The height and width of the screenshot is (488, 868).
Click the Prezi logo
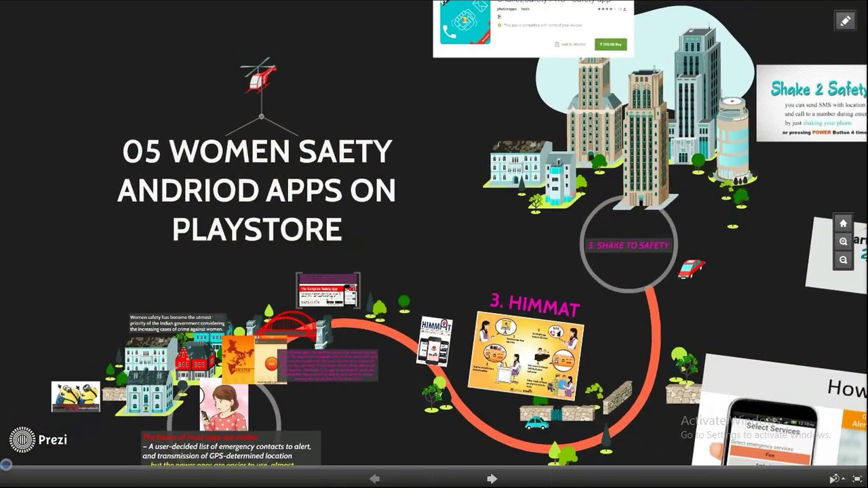click(39, 440)
